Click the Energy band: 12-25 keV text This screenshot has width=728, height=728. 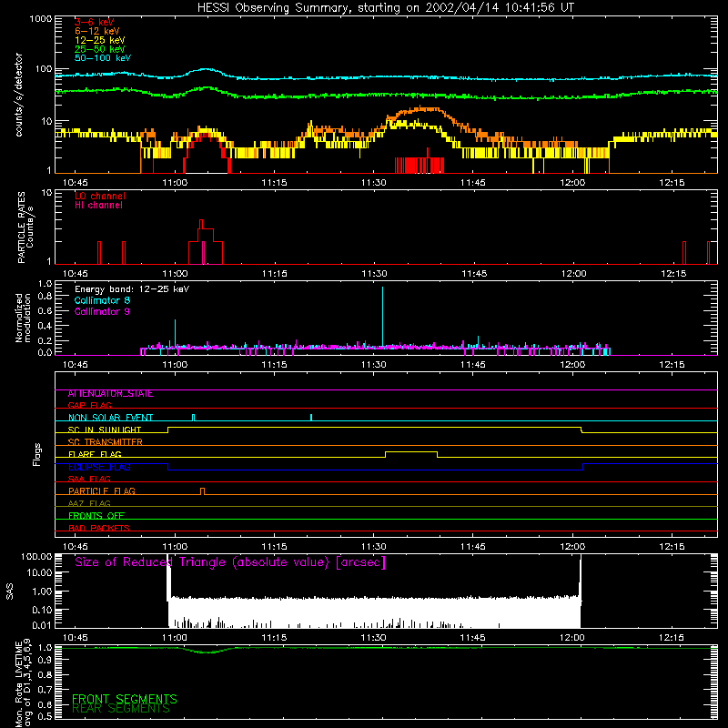[x=132, y=289]
